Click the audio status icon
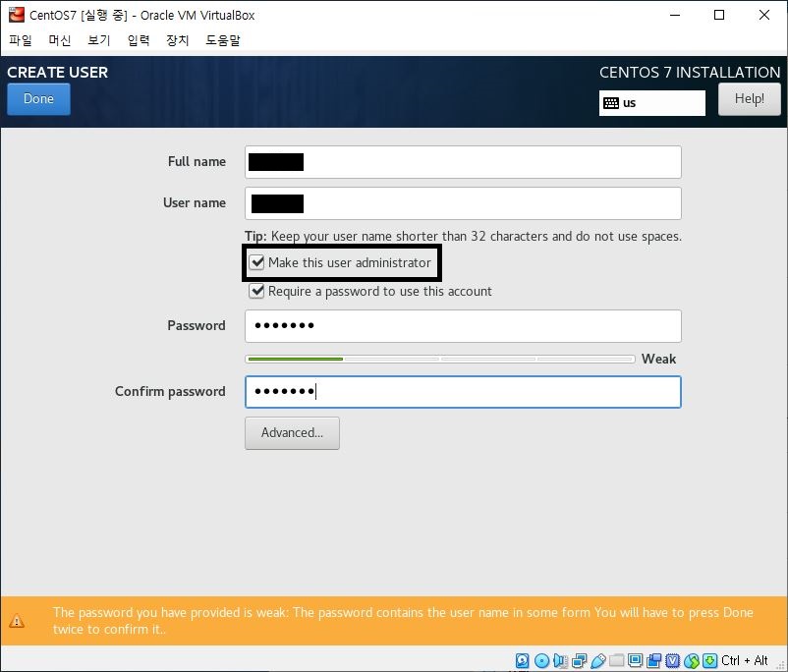Image resolution: width=788 pixels, height=672 pixels. click(560, 660)
